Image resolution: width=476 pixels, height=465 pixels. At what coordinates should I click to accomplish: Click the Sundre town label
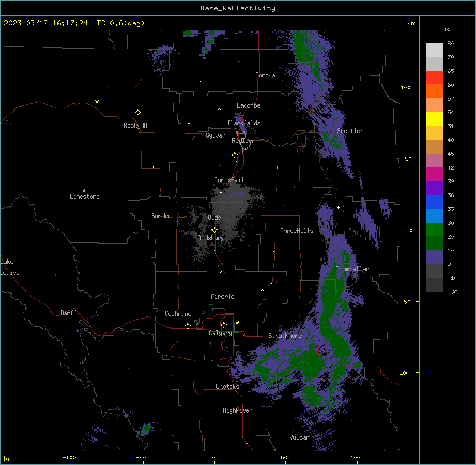pyautogui.click(x=161, y=216)
